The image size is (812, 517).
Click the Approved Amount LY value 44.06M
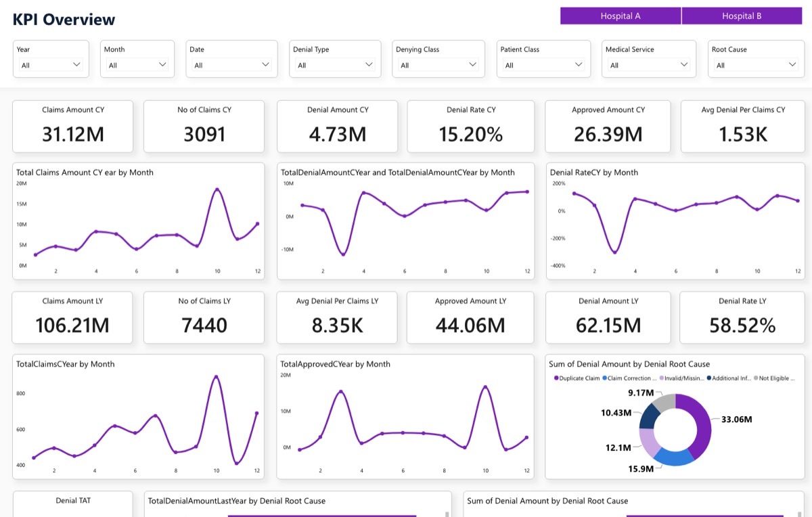point(470,326)
